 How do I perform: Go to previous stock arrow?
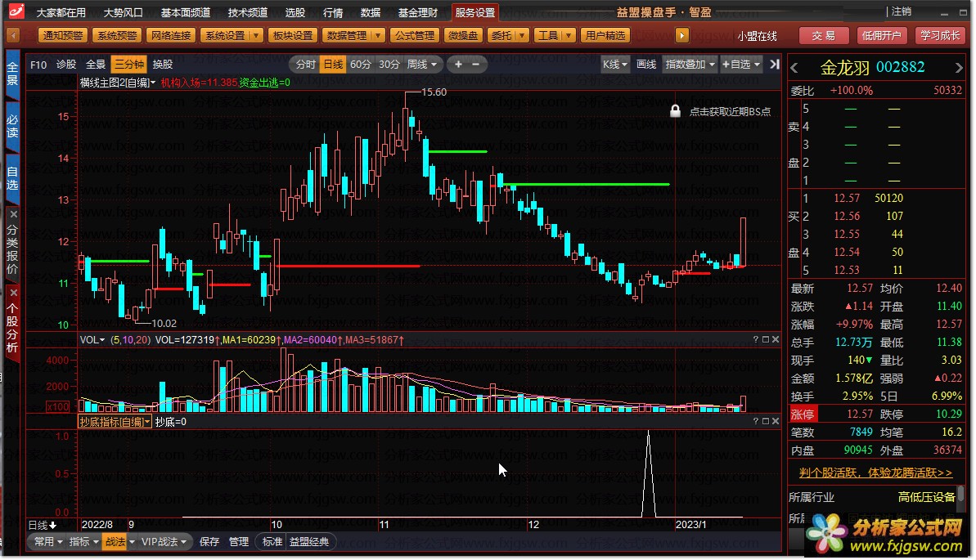(x=794, y=68)
